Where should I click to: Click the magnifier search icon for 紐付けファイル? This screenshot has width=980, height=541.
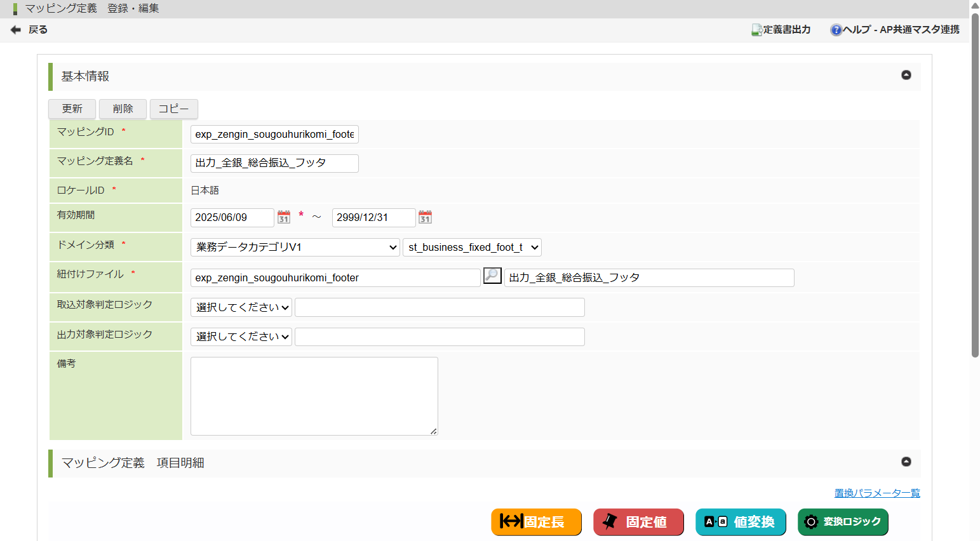(x=492, y=276)
